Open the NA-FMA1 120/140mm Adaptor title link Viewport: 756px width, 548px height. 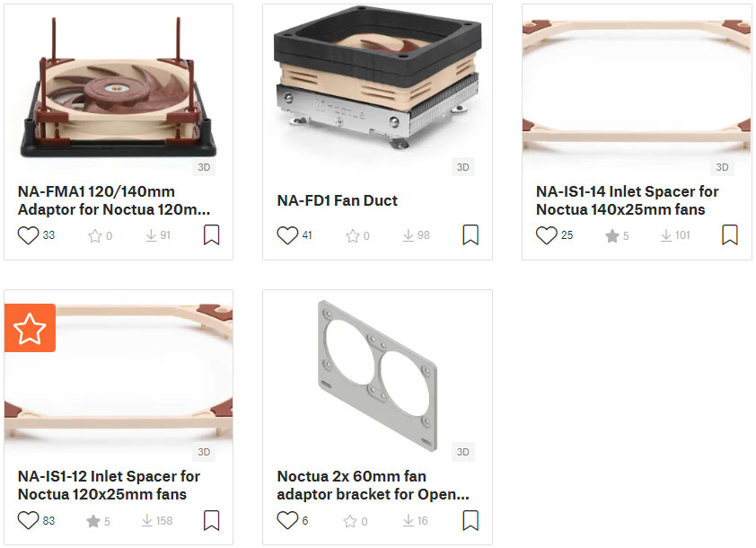click(x=114, y=200)
